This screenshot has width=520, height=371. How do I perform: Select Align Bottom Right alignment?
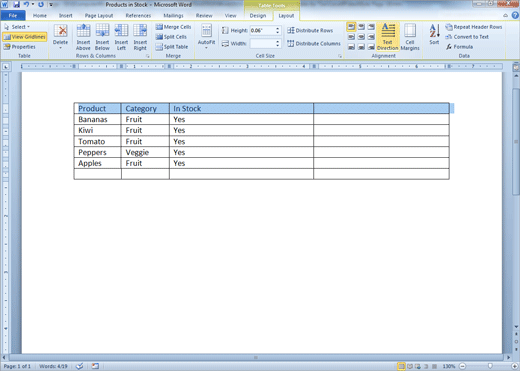point(371,47)
